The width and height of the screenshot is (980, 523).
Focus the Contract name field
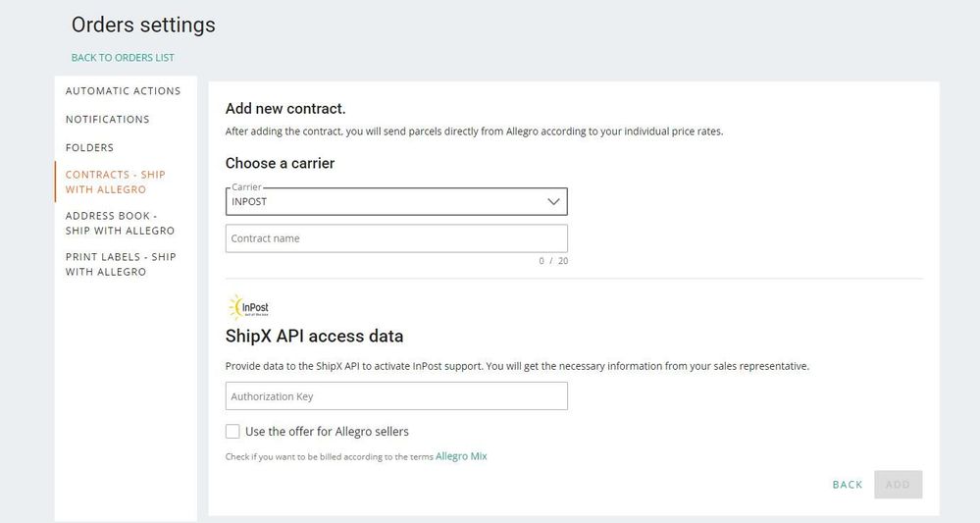[x=396, y=238]
